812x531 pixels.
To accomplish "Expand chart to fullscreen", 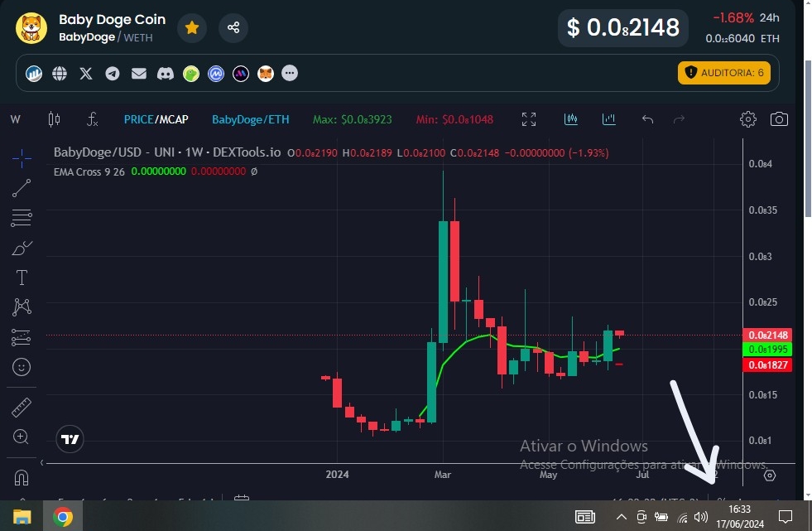I will 529,119.
